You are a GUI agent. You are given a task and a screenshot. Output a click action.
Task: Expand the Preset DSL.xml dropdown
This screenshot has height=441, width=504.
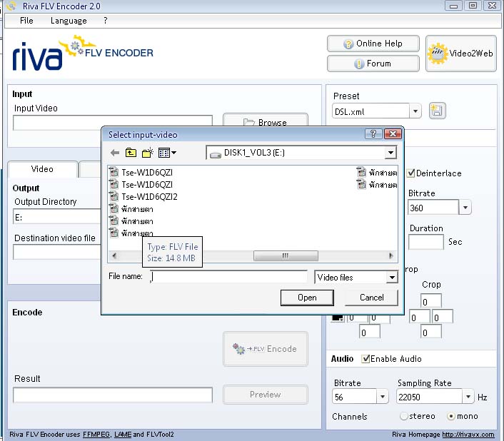click(x=415, y=111)
